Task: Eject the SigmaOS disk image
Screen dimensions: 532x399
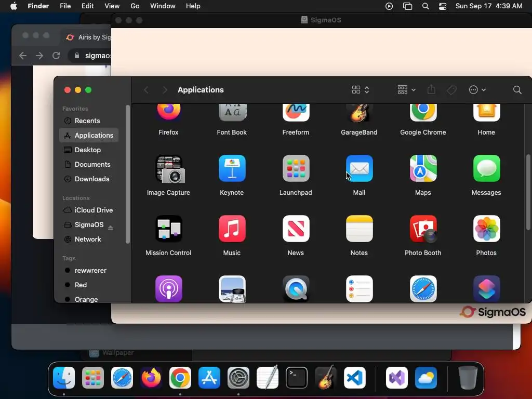Action: [111, 228]
